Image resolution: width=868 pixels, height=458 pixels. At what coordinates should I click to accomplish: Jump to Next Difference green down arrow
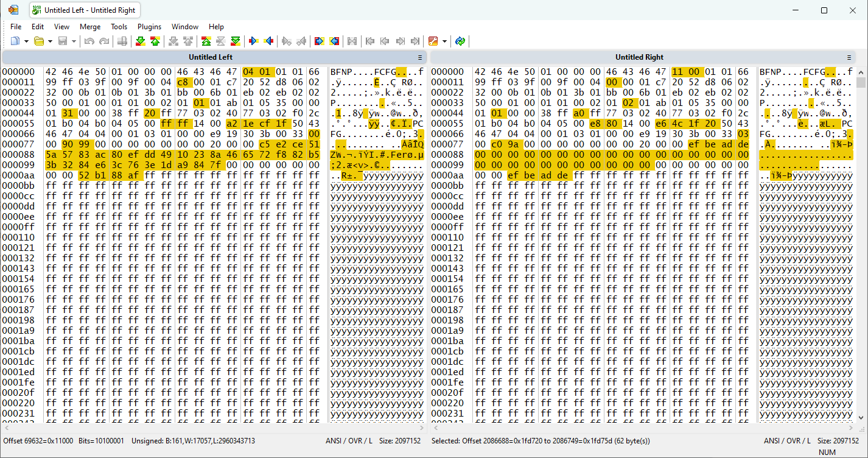point(141,41)
